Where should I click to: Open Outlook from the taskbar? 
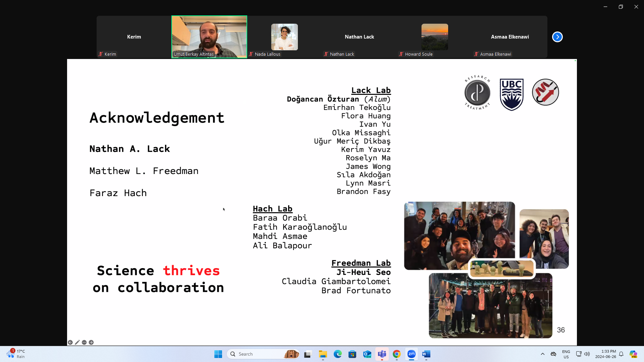click(367, 354)
